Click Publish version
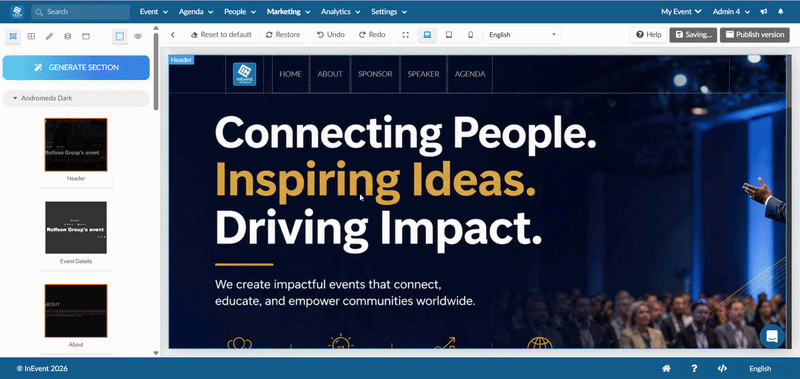Viewport: 800px width, 379px height. [755, 35]
